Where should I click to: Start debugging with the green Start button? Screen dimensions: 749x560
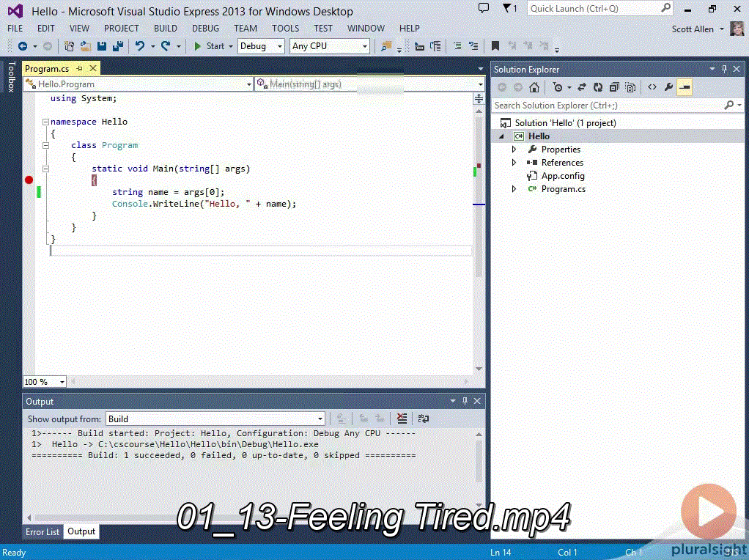209,46
